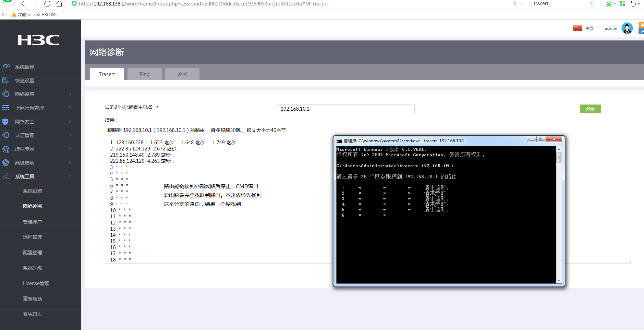
Task: Click the lightning bolt icon in the address bar
Action: click(514, 4)
